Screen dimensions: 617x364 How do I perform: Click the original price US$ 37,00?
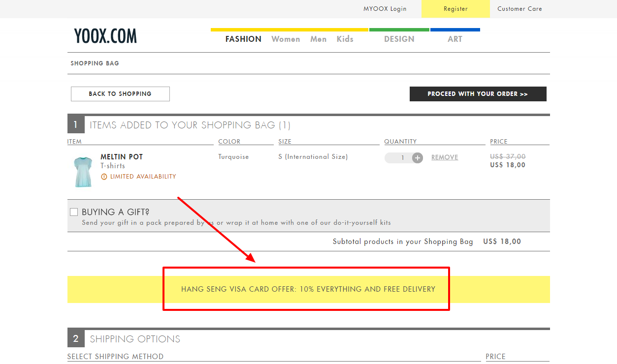point(508,156)
